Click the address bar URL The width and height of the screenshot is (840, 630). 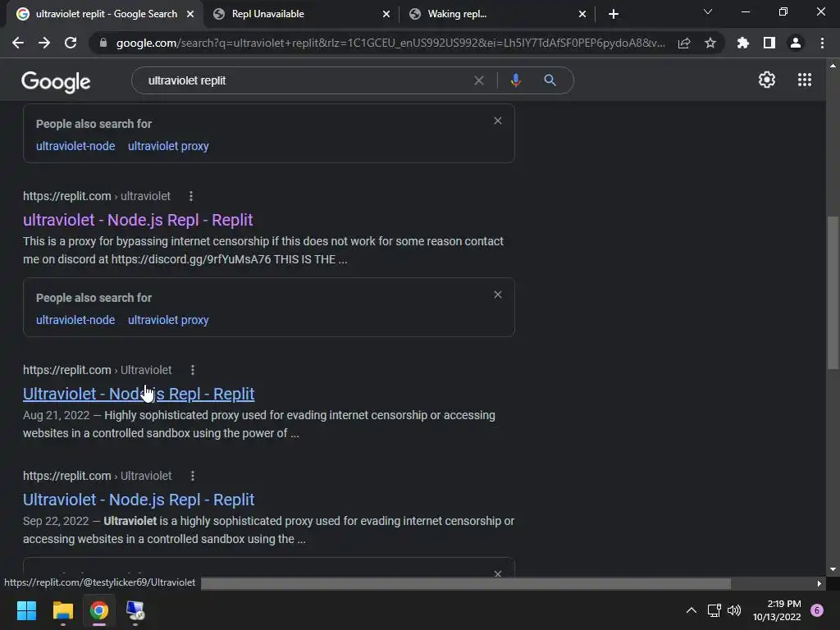(390, 43)
